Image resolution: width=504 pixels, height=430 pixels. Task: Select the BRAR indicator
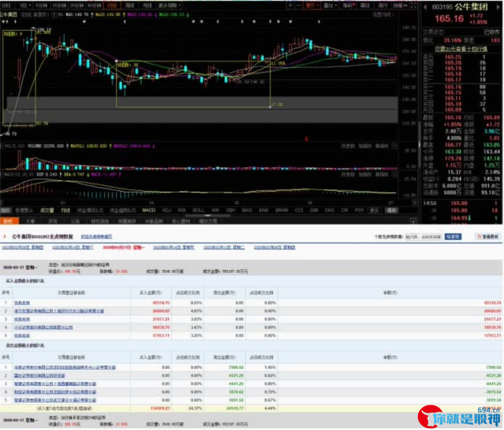pos(281,210)
